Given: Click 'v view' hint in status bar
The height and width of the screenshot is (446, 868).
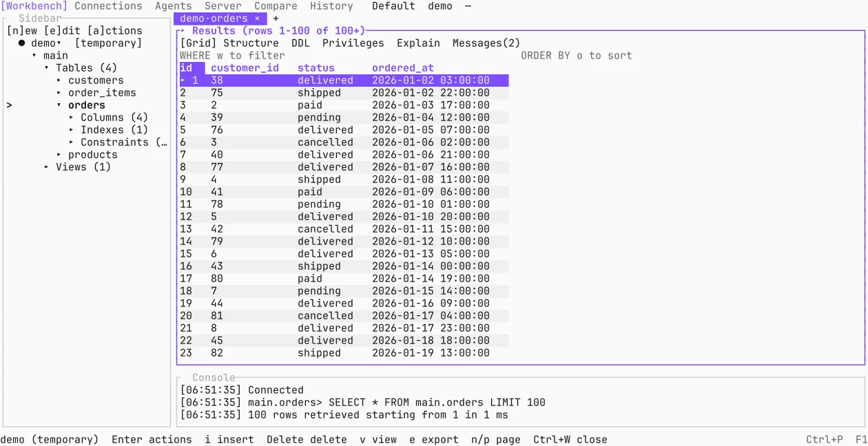Looking at the screenshot, I should tap(378, 440).
